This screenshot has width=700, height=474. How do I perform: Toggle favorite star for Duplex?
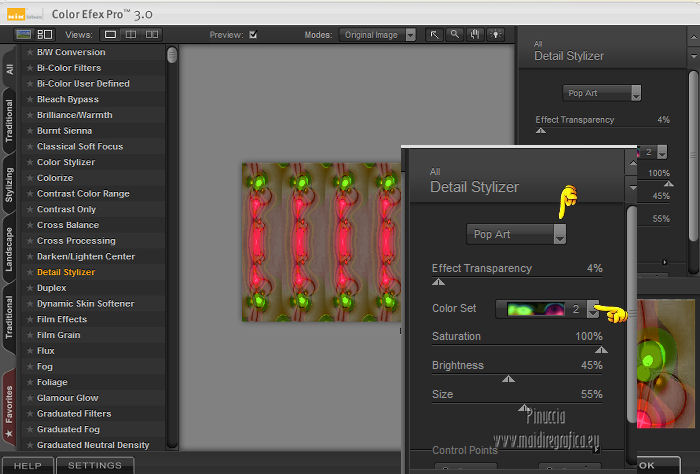pos(30,288)
